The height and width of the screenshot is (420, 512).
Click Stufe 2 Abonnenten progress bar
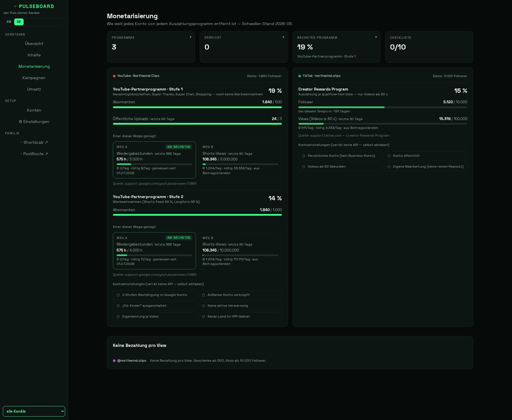point(197,215)
